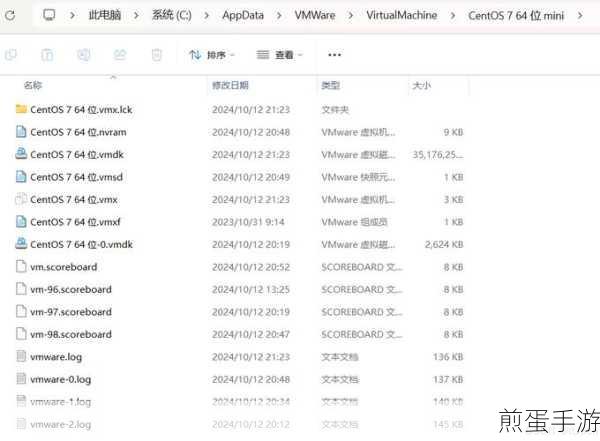Select file name vmware-1.log
Image resolution: width=600 pixels, height=441 pixels.
coord(60,402)
